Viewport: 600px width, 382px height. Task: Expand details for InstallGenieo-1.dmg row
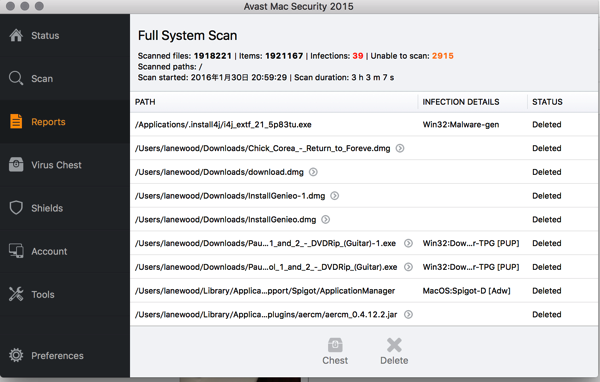[x=334, y=196]
